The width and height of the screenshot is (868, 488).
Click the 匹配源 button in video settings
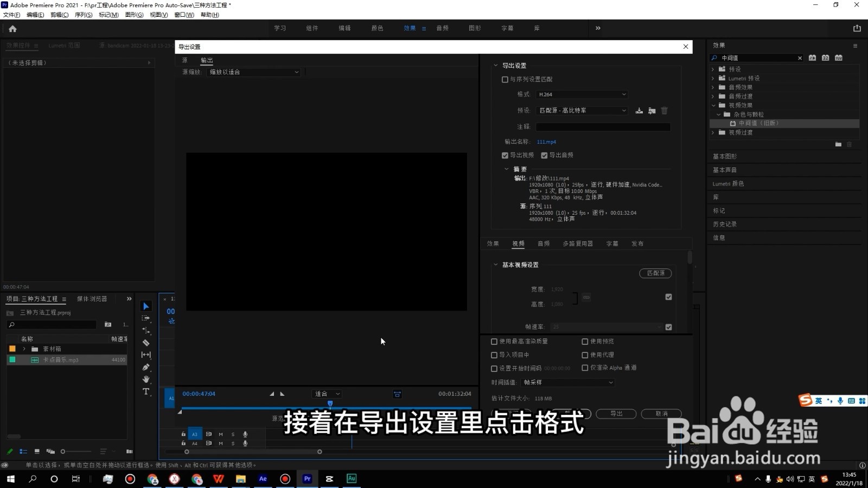point(655,273)
